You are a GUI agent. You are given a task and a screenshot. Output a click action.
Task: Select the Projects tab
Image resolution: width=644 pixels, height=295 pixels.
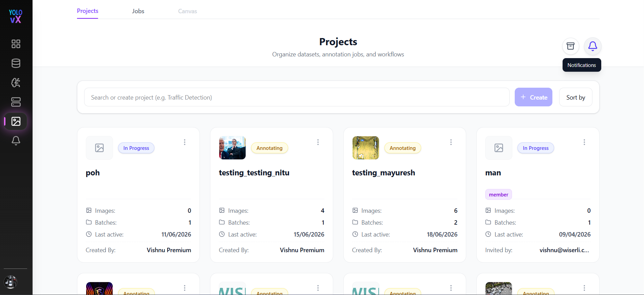88,11
